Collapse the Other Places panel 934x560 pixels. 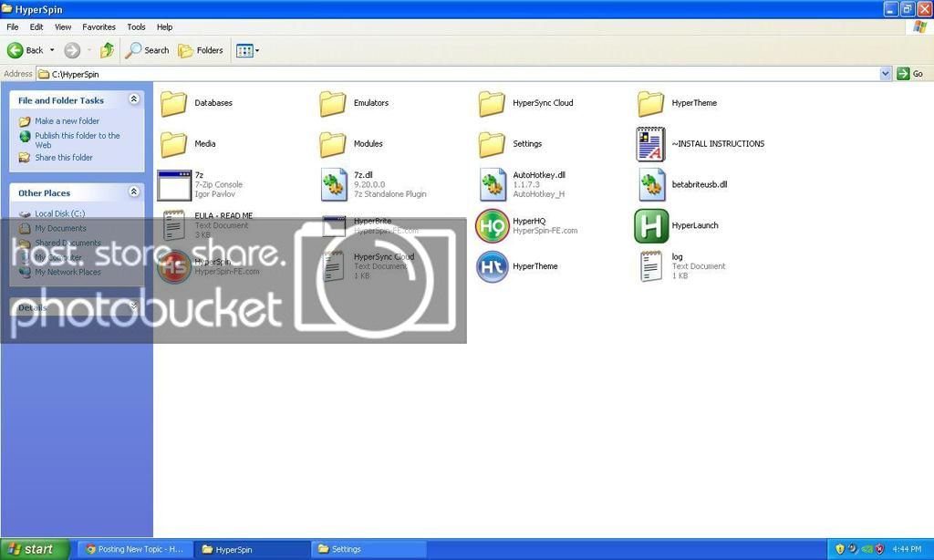coord(134,192)
